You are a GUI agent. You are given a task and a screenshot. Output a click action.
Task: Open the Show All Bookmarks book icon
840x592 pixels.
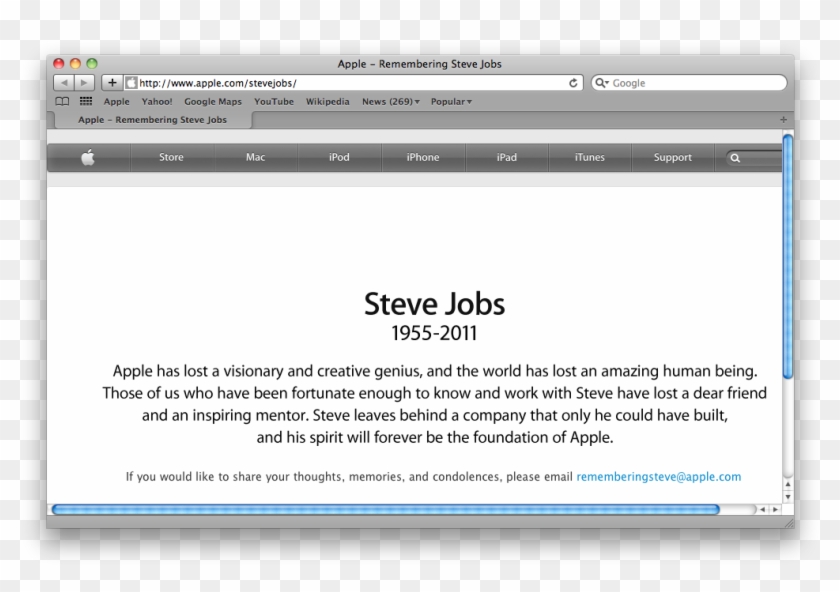[x=62, y=102]
